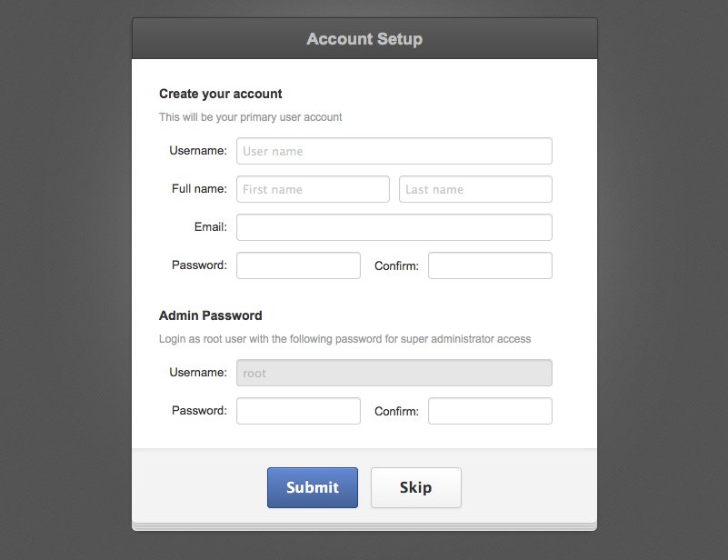This screenshot has width=728, height=560.
Task: Click the Email input box
Action: [394, 227]
